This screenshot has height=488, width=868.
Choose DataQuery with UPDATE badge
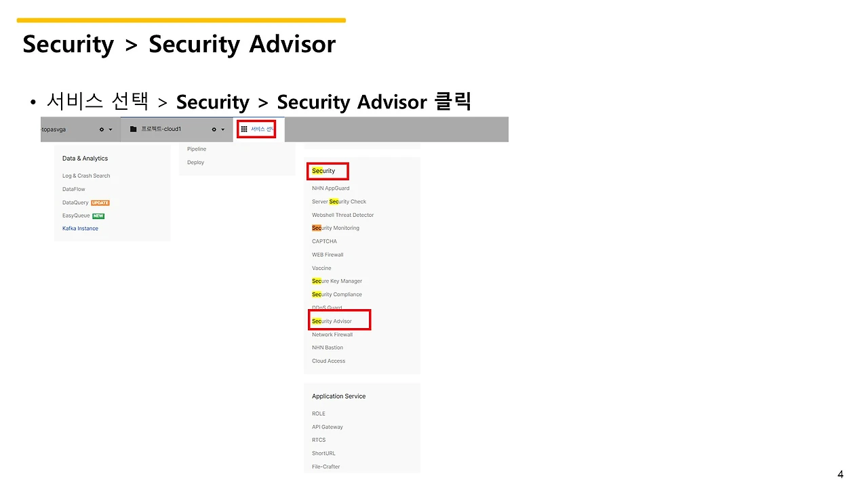[86, 203]
